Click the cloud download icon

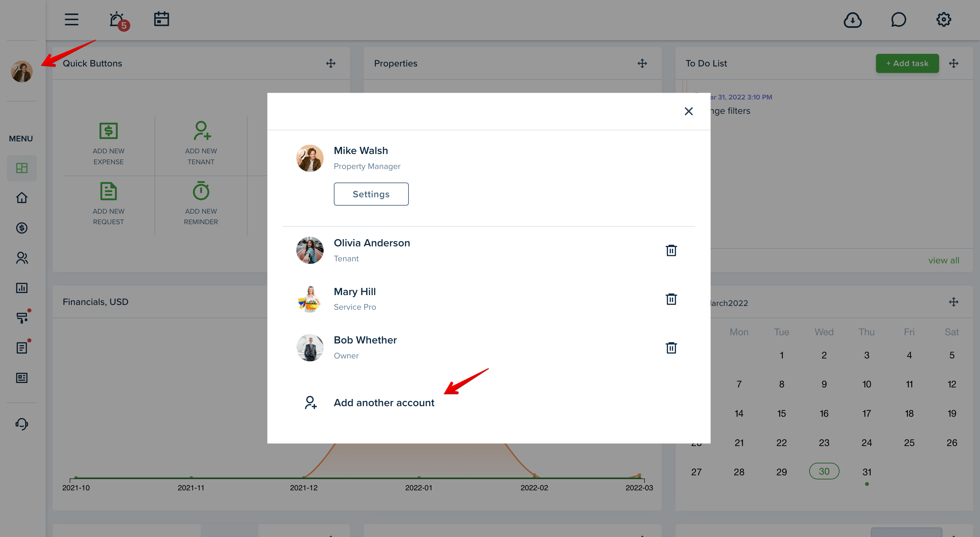click(852, 20)
